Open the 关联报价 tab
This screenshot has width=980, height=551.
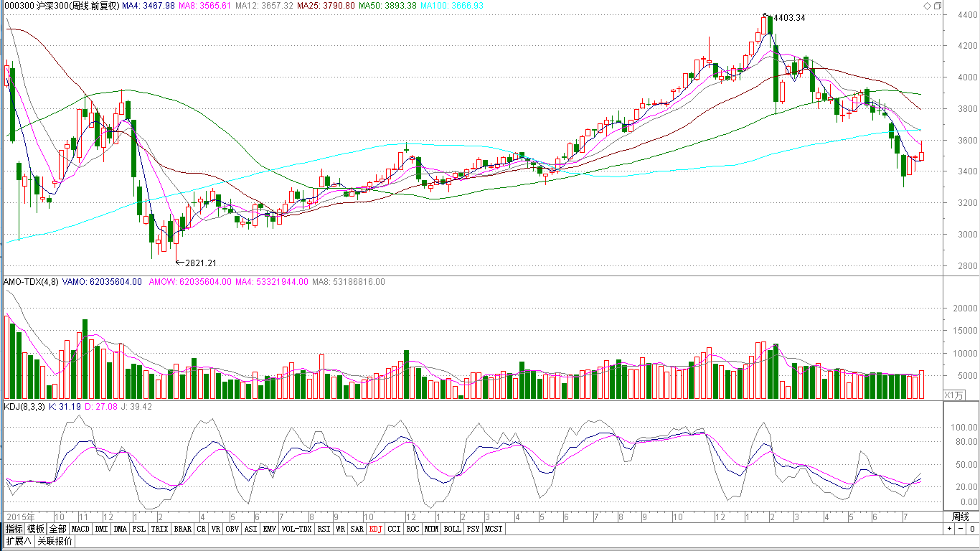click(55, 541)
